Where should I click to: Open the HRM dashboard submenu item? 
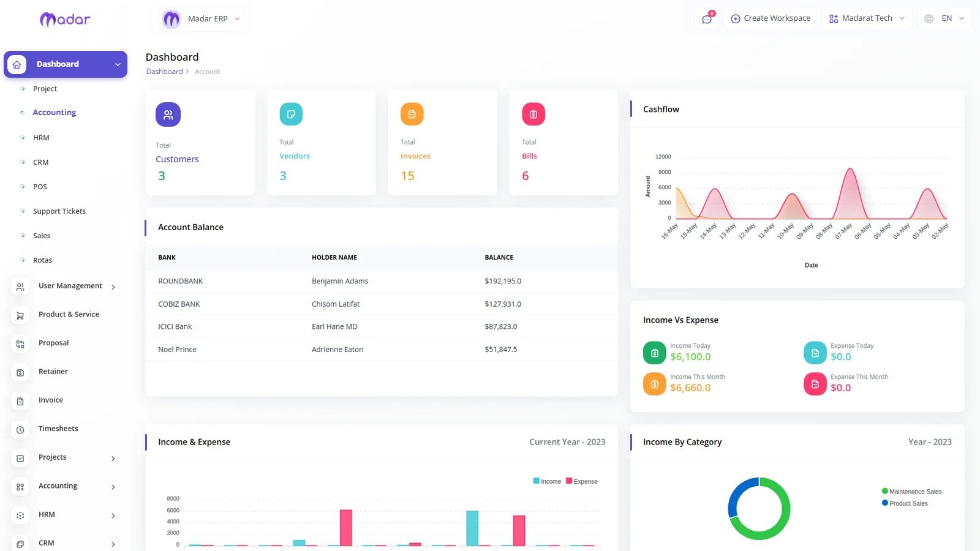click(x=41, y=138)
